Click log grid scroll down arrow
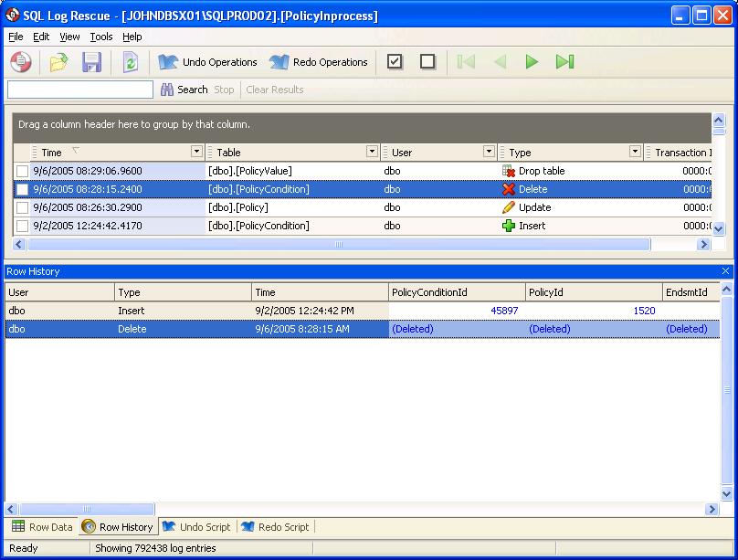Viewport: 738px width, 560px height. (x=718, y=228)
